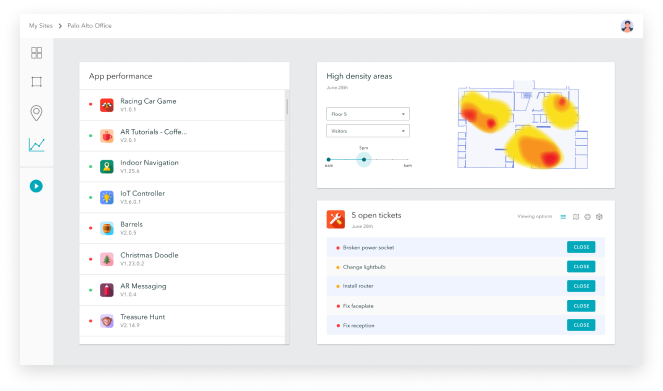663x391 pixels.
Task: Click the Christmas Doodle tree icon
Action: point(107,259)
